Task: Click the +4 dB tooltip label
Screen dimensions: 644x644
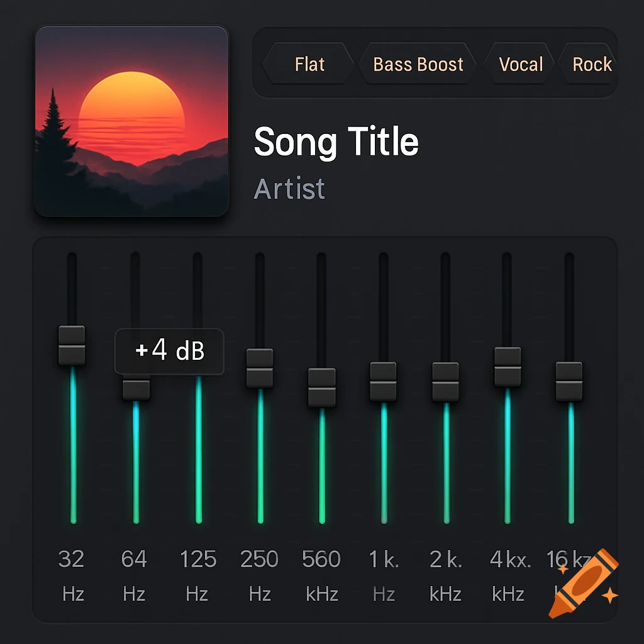Action: 170,351
